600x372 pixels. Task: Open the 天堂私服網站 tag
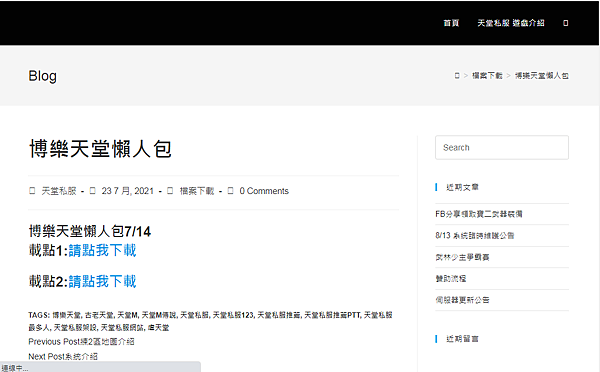click(x=122, y=328)
